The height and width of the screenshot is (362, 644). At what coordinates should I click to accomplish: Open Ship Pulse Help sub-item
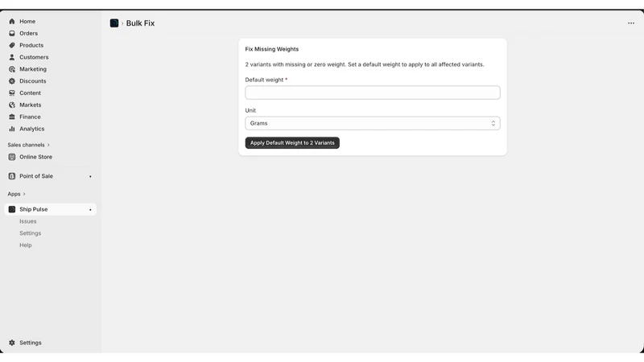click(26, 245)
